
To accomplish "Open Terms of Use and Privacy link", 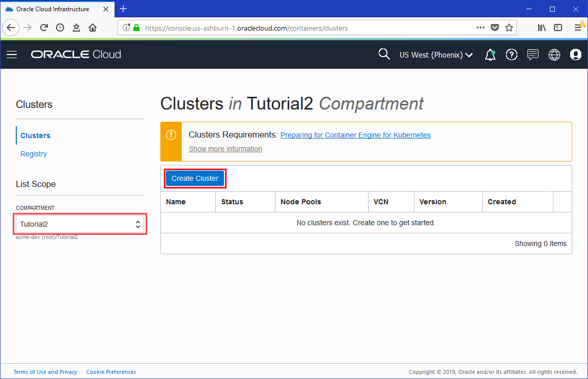I will click(x=45, y=372).
